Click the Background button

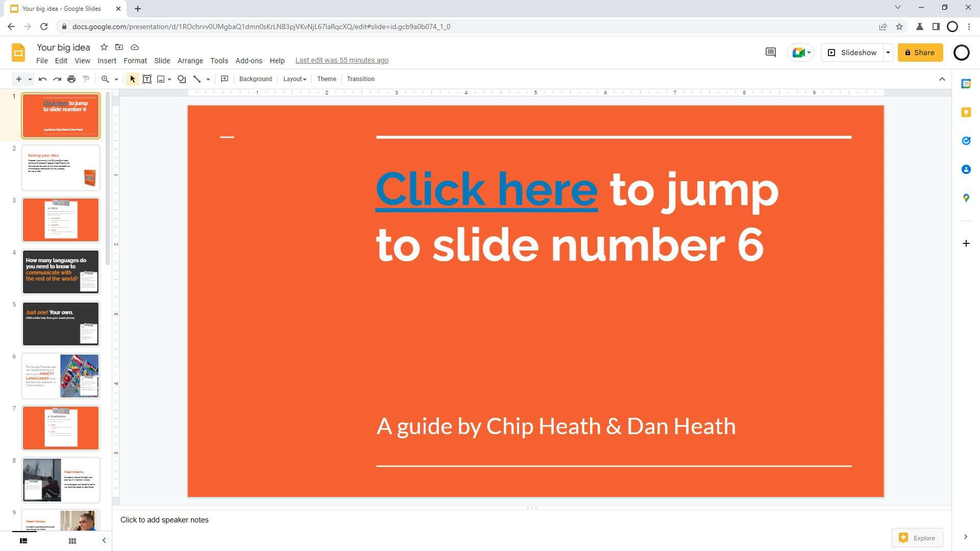[x=254, y=79]
